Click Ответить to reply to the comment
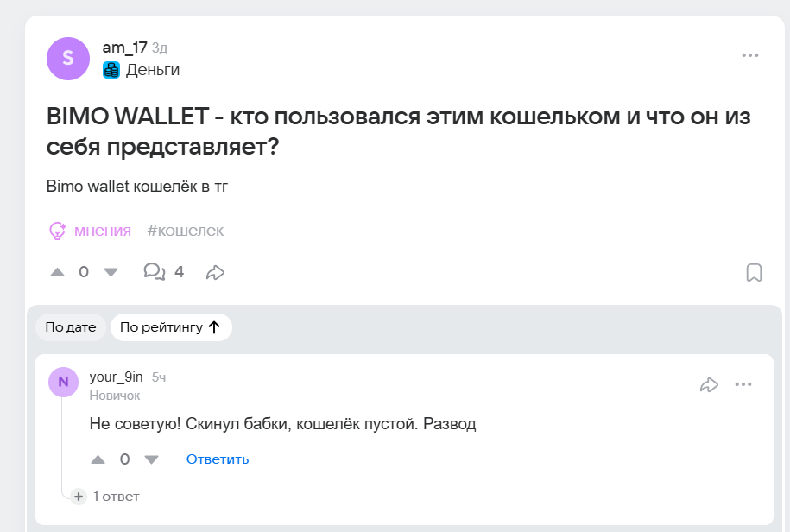Image resolution: width=790 pixels, height=532 pixels. click(x=218, y=459)
